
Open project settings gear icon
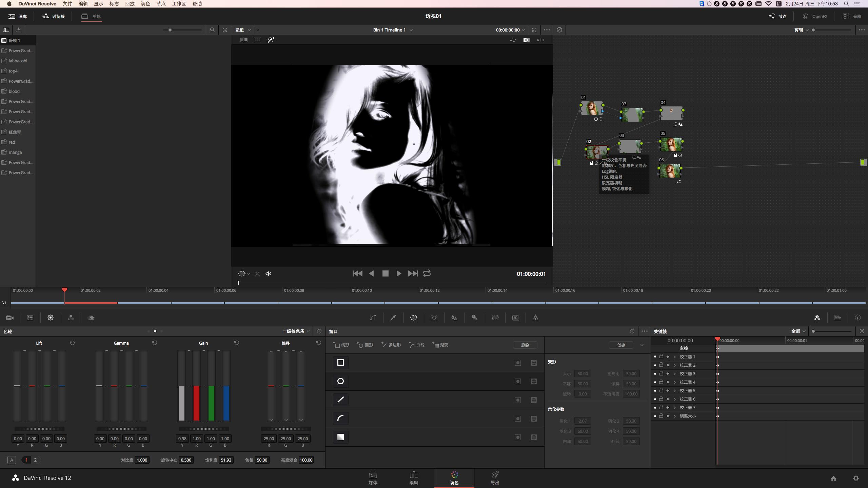coord(856,478)
